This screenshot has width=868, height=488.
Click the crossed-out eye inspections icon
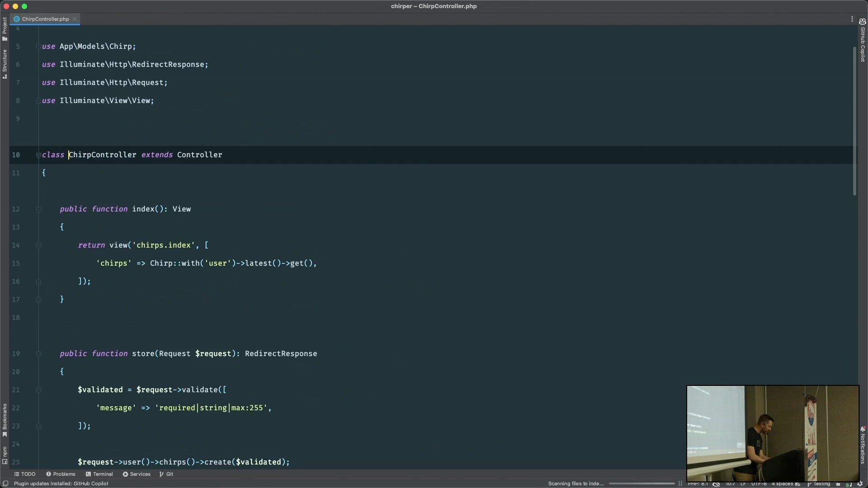[x=716, y=484]
